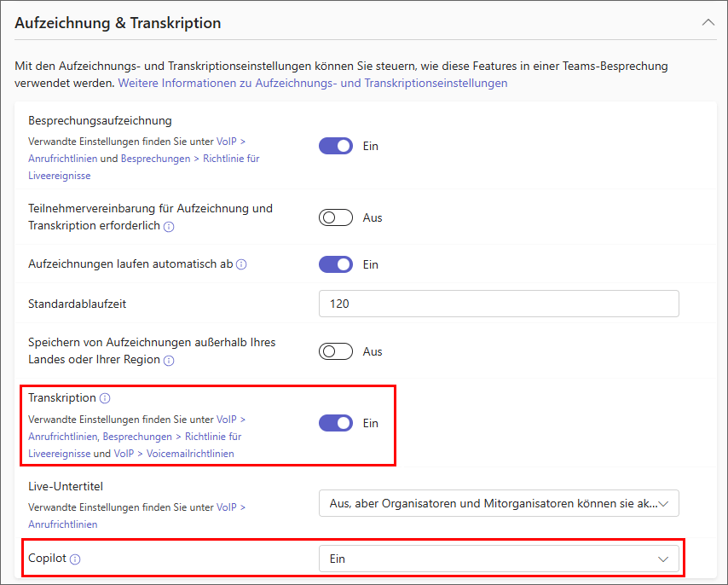Enable Teilnehmervereinbarung für Aufzeichnung toggle
The width and height of the screenshot is (728, 585).
click(336, 217)
